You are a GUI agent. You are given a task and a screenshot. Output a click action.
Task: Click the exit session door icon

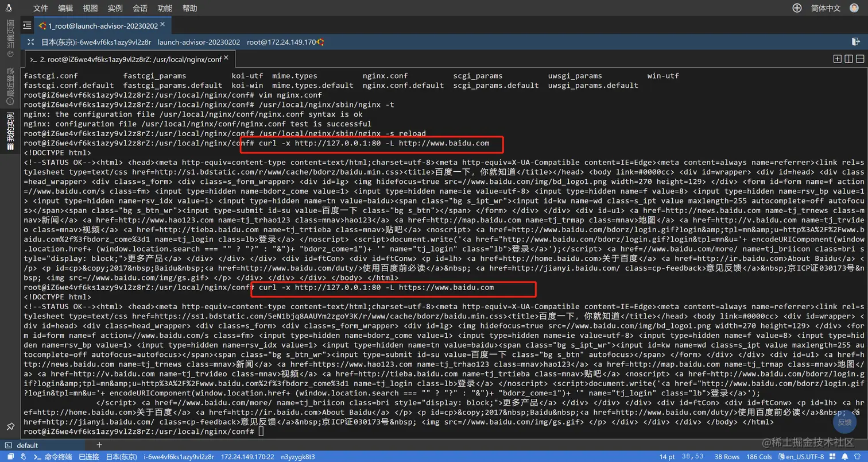point(856,42)
